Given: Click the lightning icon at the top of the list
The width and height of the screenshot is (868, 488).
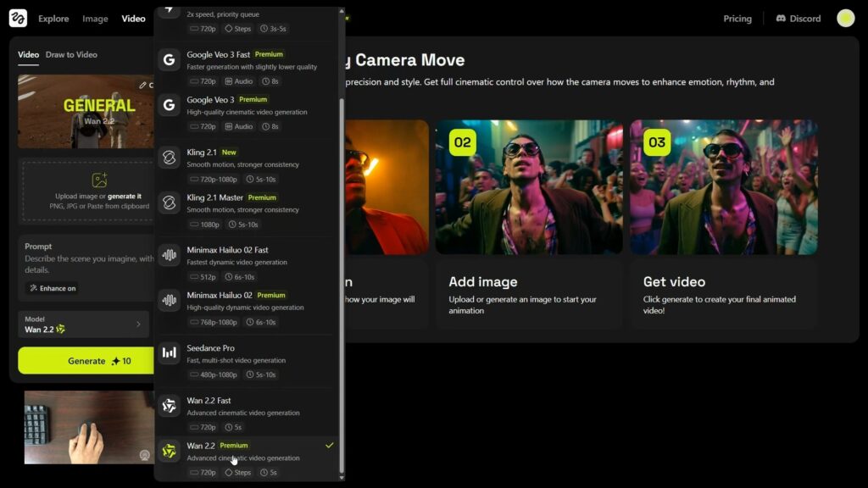Looking at the screenshot, I should point(169,10).
